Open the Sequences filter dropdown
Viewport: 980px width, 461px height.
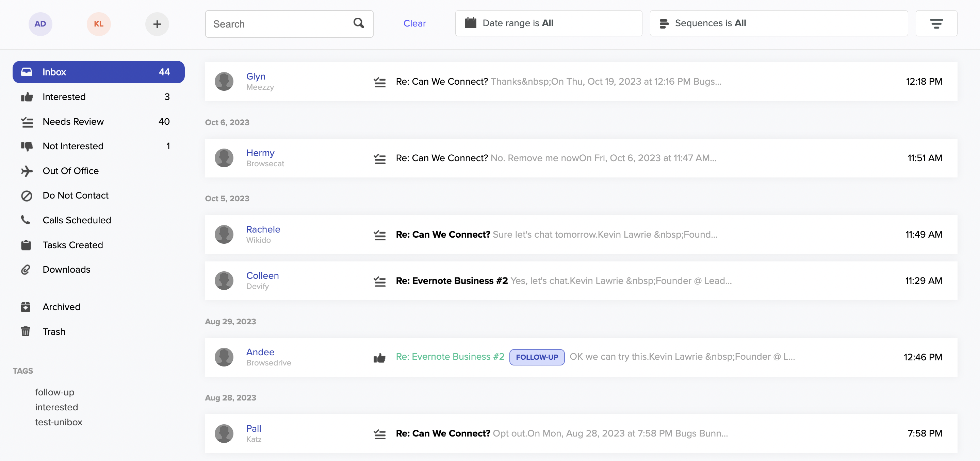click(779, 23)
